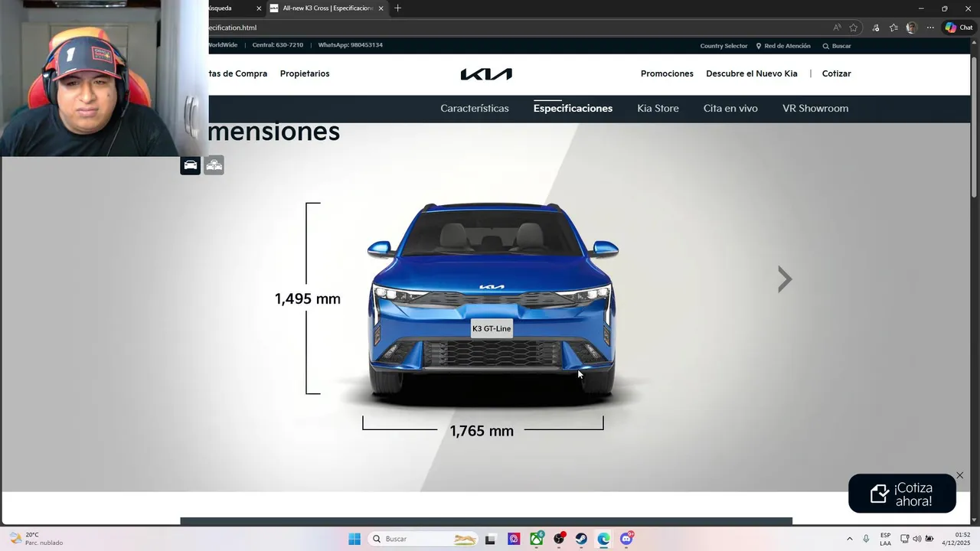Image resolution: width=980 pixels, height=551 pixels.
Task: Open browser read aloud icon
Action: click(x=837, y=28)
